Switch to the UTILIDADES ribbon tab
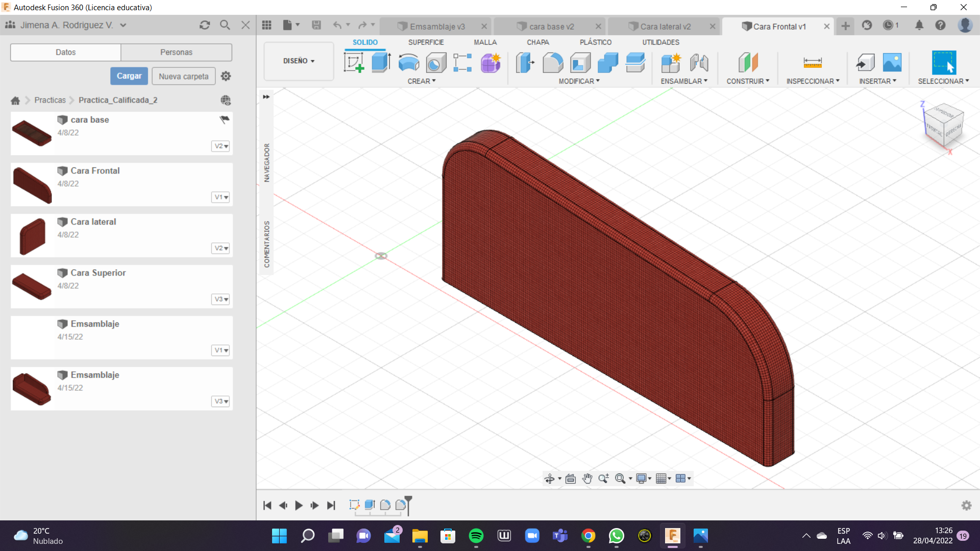Viewport: 980px width, 551px height. (x=660, y=42)
